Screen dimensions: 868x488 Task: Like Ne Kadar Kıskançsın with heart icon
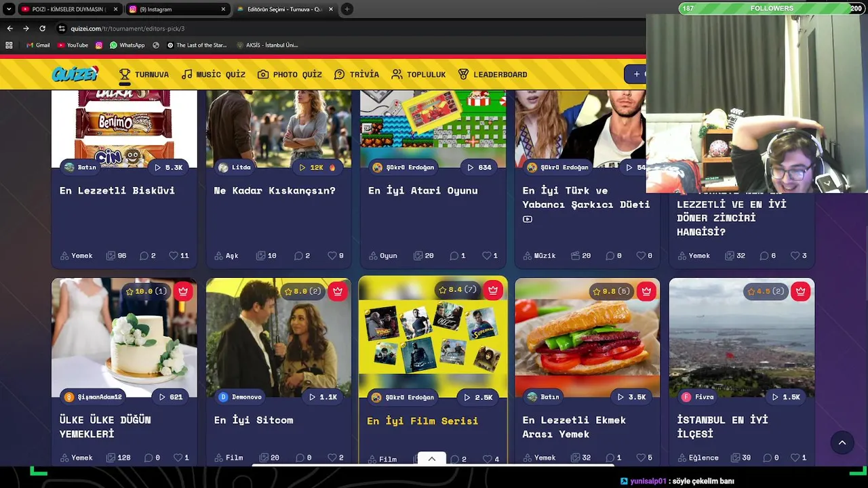coord(332,256)
